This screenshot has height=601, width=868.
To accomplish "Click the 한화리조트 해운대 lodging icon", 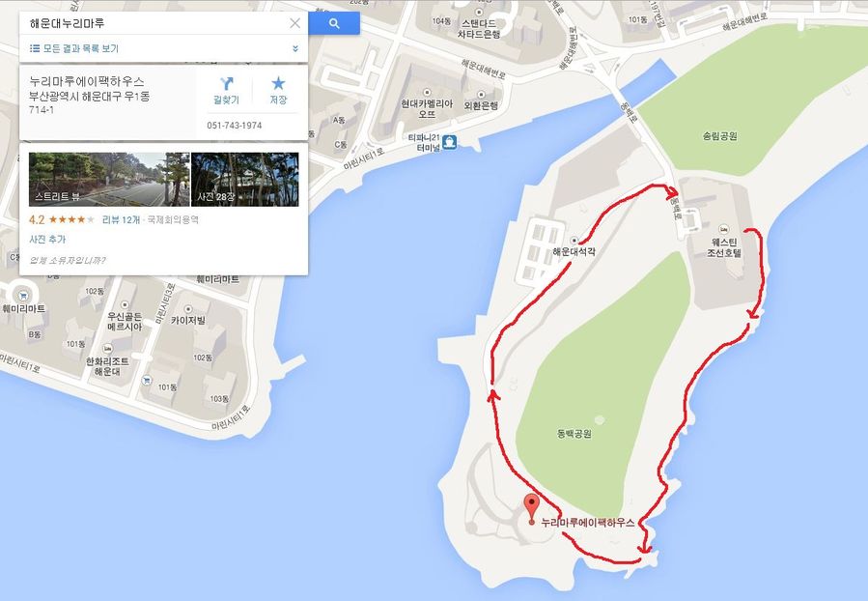I will (108, 349).
